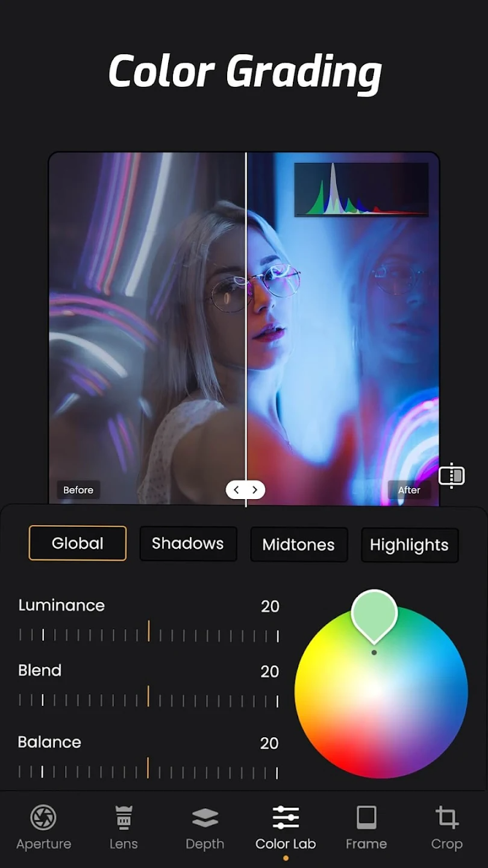
Task: Click the RGB histogram overlay
Action: tap(361, 189)
